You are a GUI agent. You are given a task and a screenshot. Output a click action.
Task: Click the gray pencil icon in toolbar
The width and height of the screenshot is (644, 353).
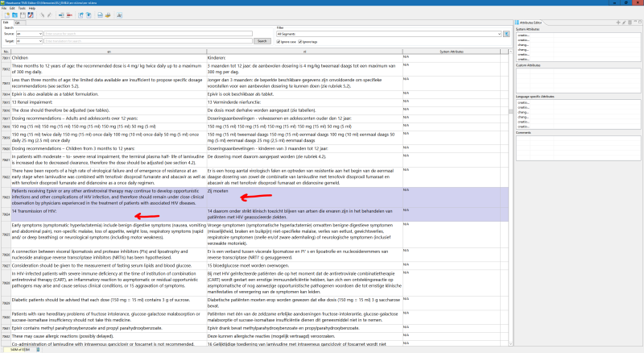click(50, 15)
